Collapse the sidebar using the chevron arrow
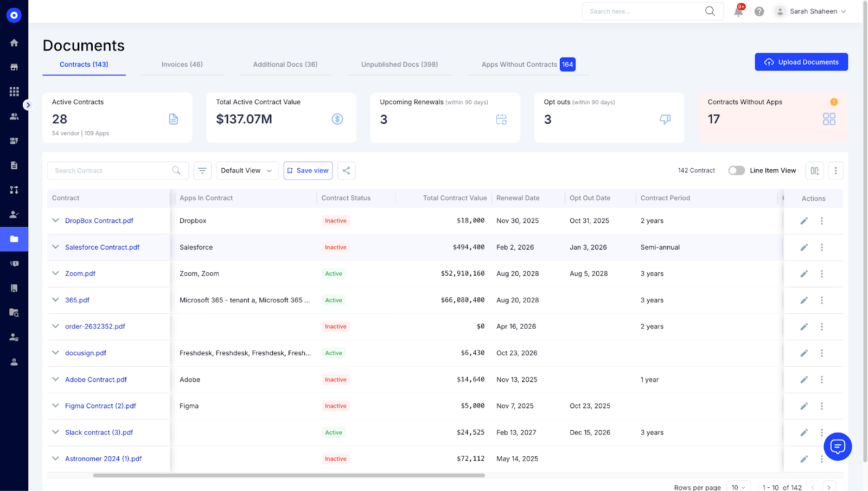 coord(28,105)
